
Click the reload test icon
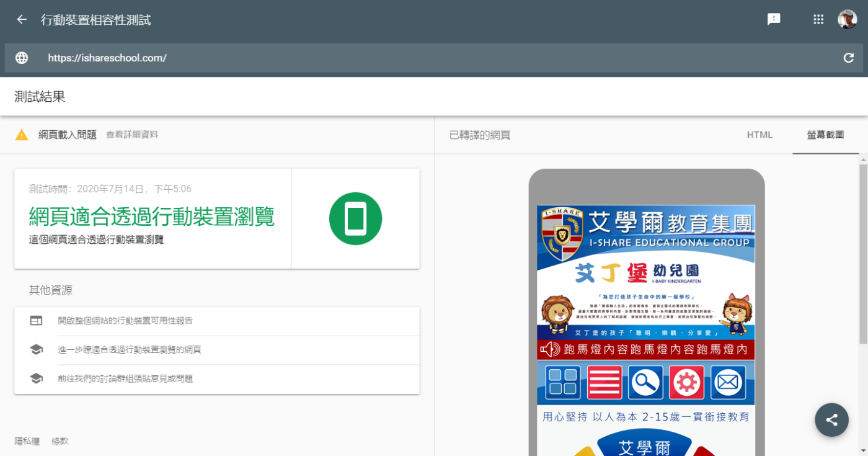(x=848, y=58)
